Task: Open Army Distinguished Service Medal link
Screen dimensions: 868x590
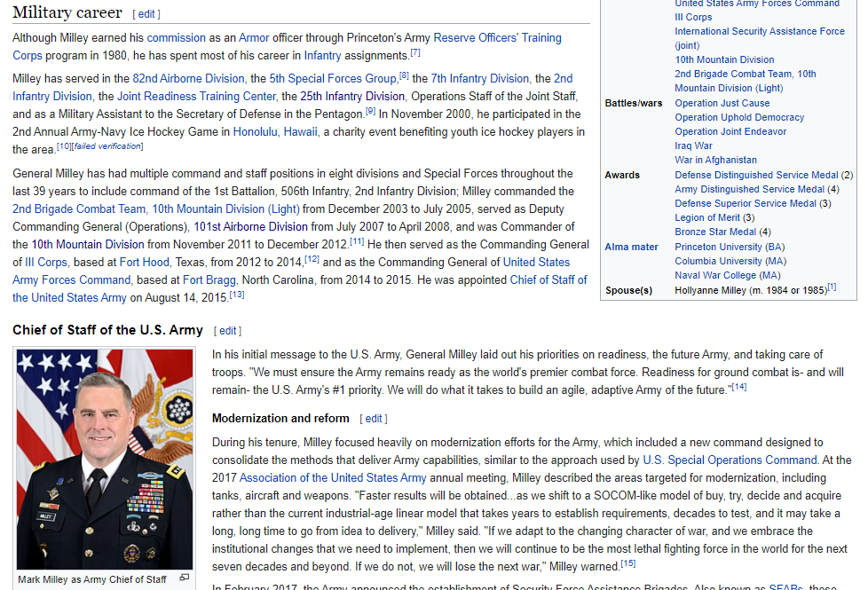Action: point(750,189)
